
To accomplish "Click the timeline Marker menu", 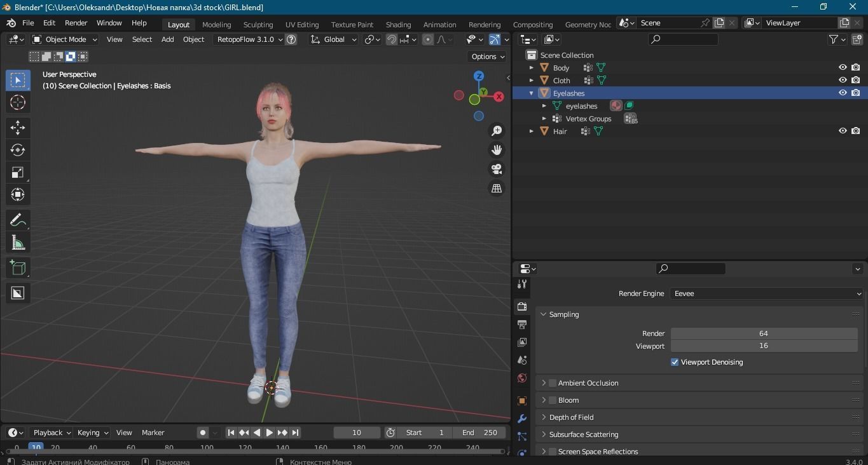I will coord(153,433).
